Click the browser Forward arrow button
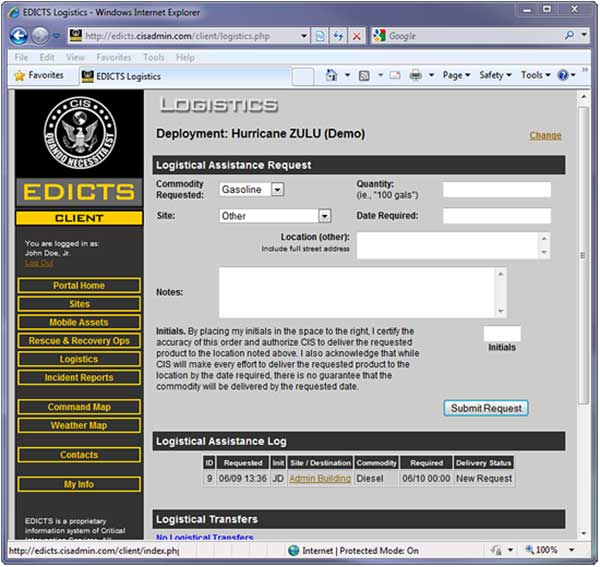The width and height of the screenshot is (600, 567). (x=39, y=36)
